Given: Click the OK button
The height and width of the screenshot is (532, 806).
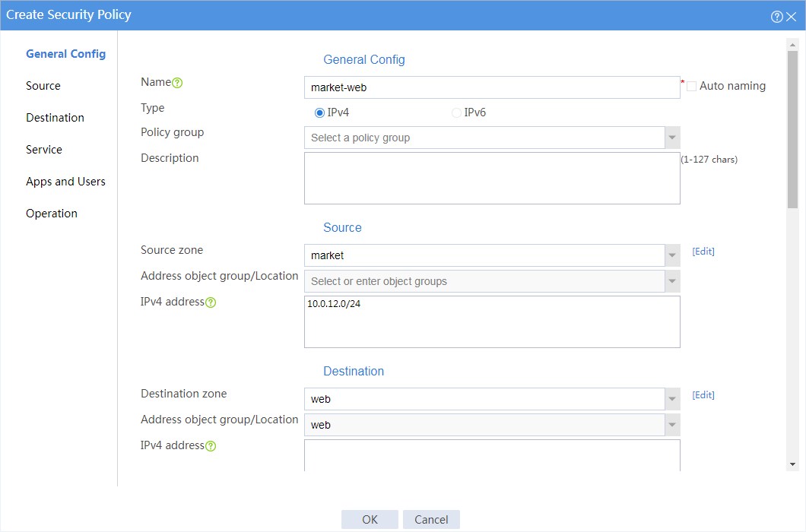Looking at the screenshot, I should 370,520.
